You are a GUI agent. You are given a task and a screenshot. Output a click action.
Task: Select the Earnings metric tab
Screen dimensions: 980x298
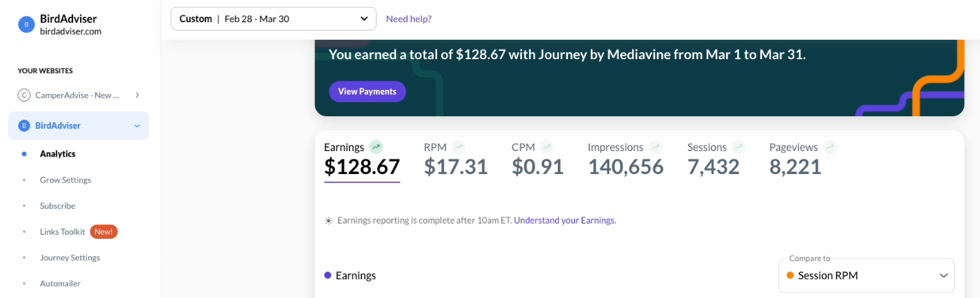tap(362, 159)
